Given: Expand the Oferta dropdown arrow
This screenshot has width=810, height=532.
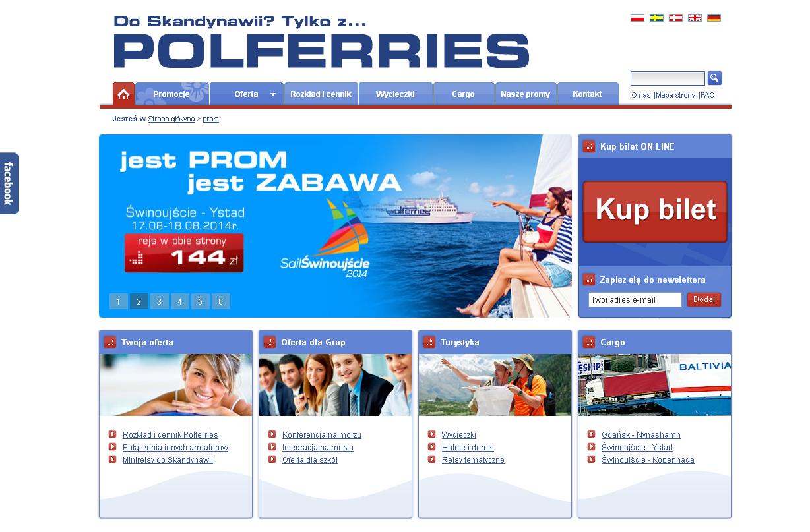Looking at the screenshot, I should [x=273, y=94].
